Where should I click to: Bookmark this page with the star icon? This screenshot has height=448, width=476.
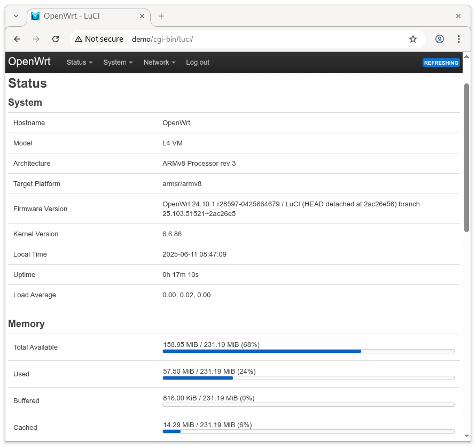tap(412, 39)
